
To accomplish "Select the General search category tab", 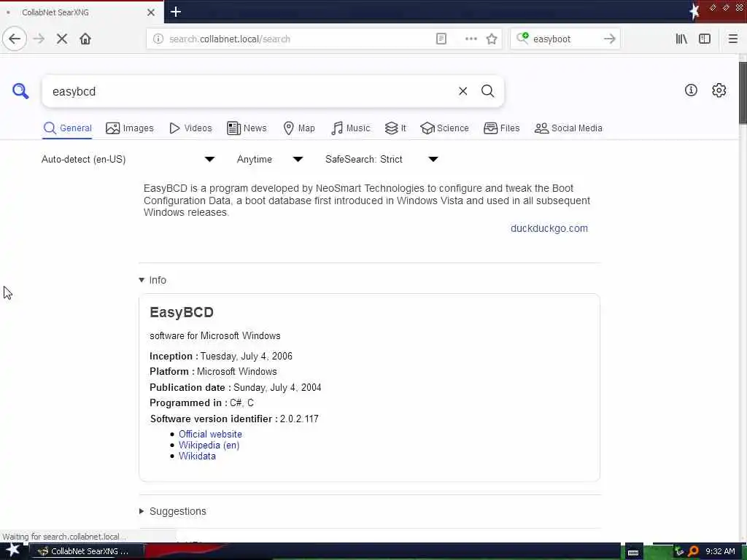I will click(x=67, y=128).
